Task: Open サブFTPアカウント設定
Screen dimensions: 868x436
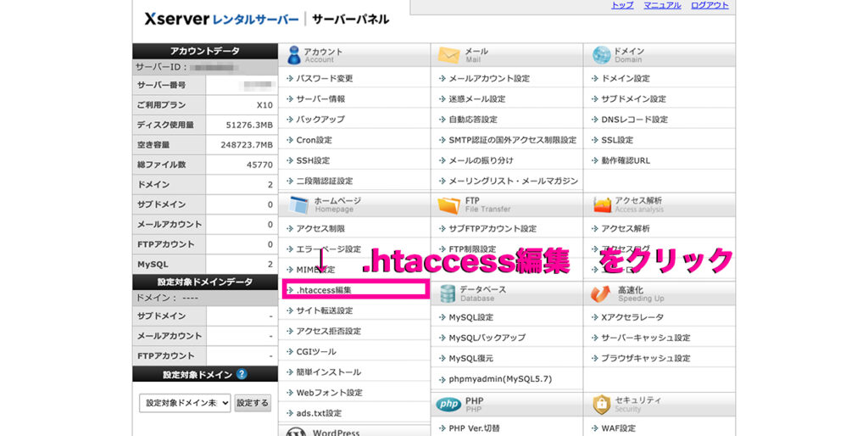Action: coord(492,228)
